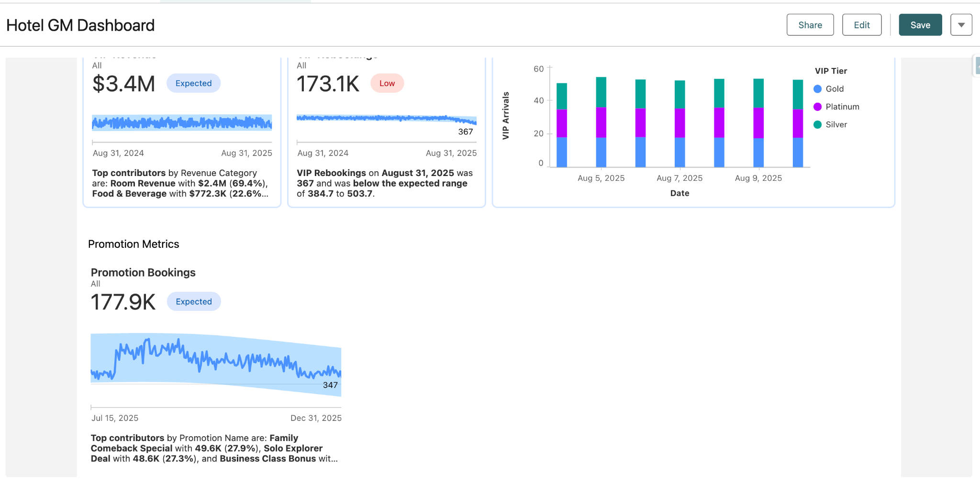The width and height of the screenshot is (980, 486).
Task: Click the Promotion Bookings trend sparkline
Action: click(215, 364)
